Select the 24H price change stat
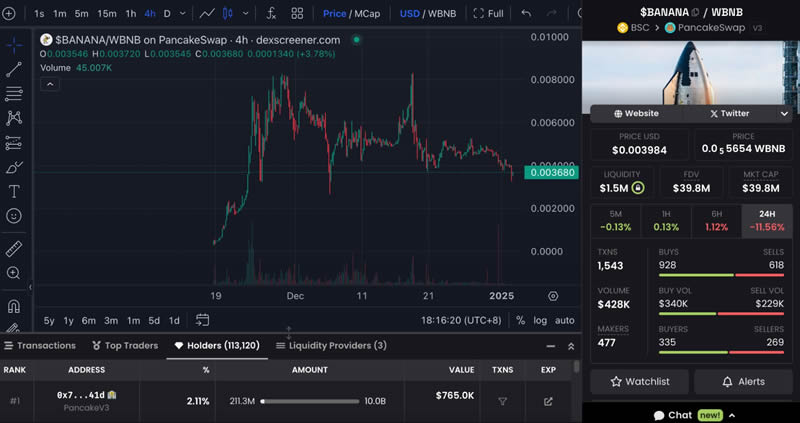Image resolution: width=800 pixels, height=423 pixels. click(766, 220)
